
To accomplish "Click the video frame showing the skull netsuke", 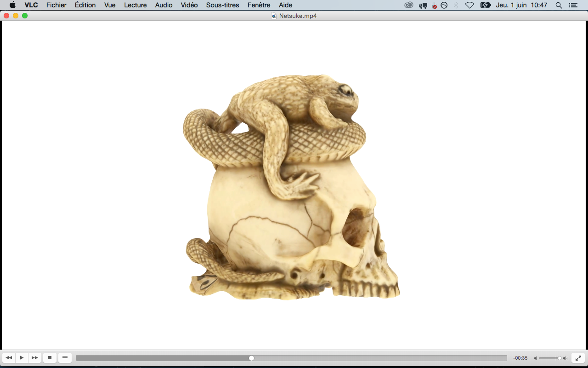I will (x=294, y=185).
